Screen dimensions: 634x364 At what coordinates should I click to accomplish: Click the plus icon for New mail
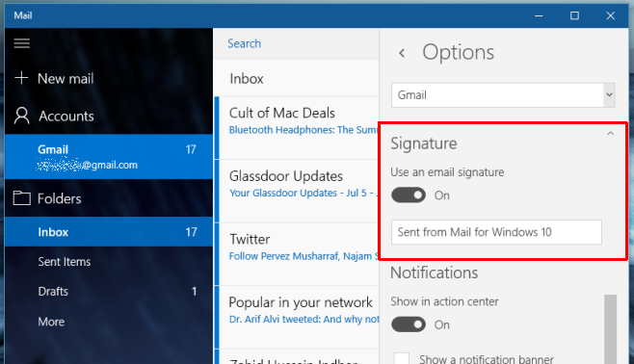pyautogui.click(x=21, y=78)
